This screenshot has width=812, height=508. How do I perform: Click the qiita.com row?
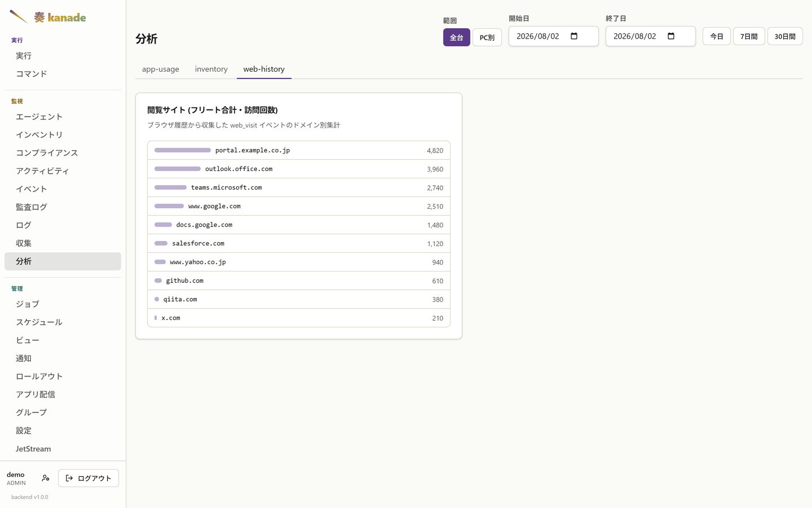pos(299,299)
